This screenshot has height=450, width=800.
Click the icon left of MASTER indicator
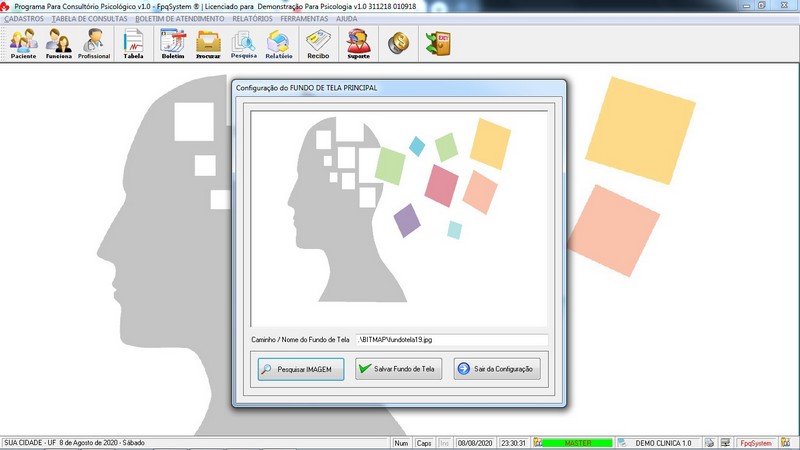pos(538,443)
